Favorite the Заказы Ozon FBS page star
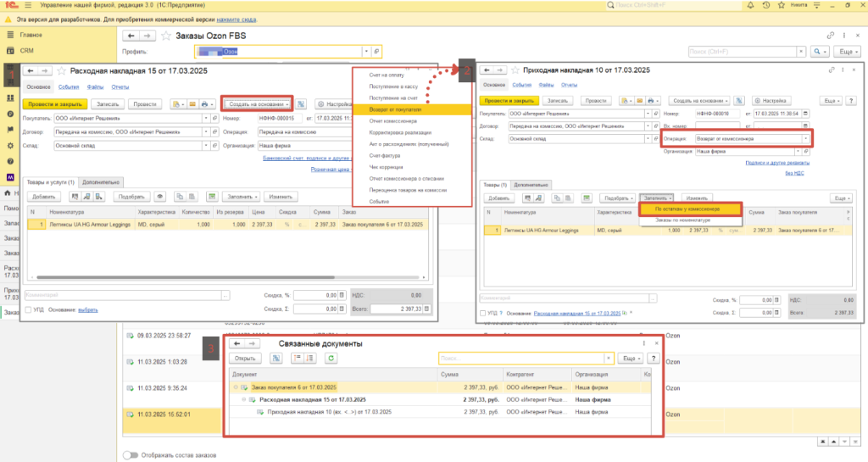868x462 pixels. click(165, 36)
